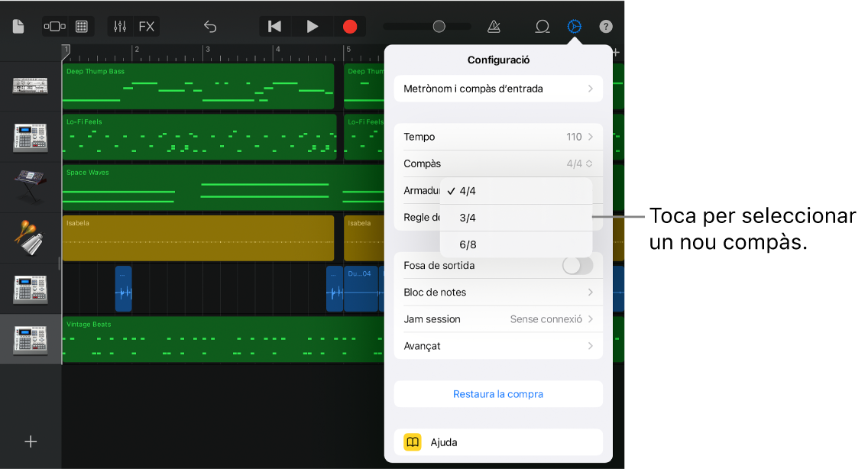Open the Tempo settings
The height and width of the screenshot is (469, 868).
tap(498, 136)
